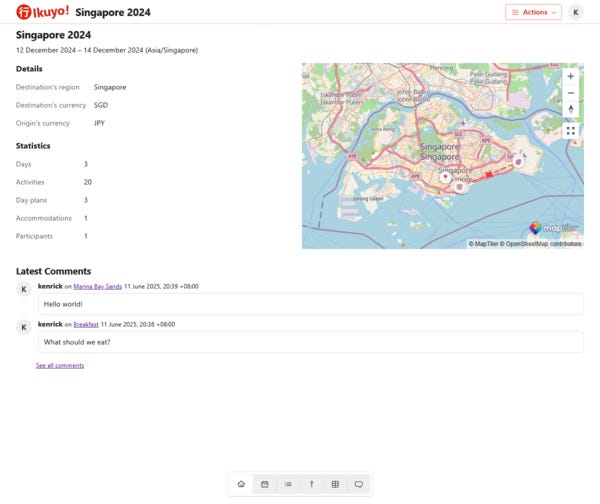
Task: Click the Participants statistic label
Action: (x=34, y=236)
